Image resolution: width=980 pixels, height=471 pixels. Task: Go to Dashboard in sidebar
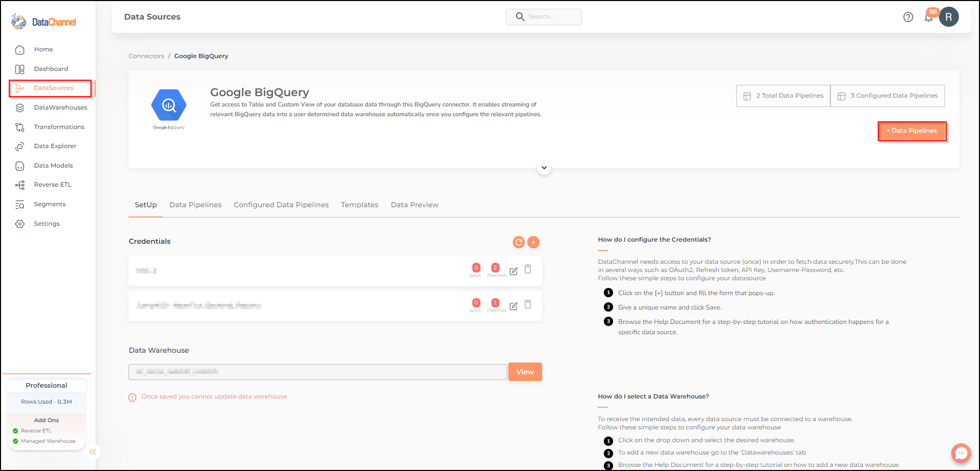[51, 69]
